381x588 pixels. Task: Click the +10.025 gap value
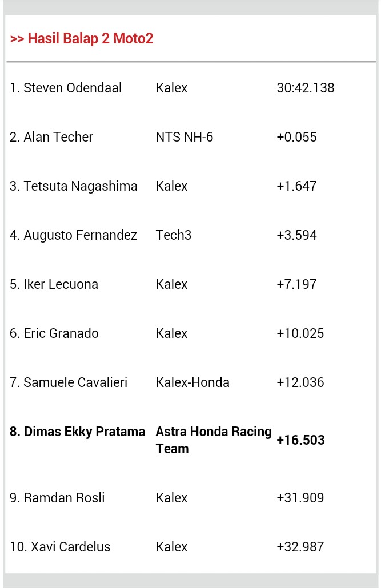[x=300, y=333]
